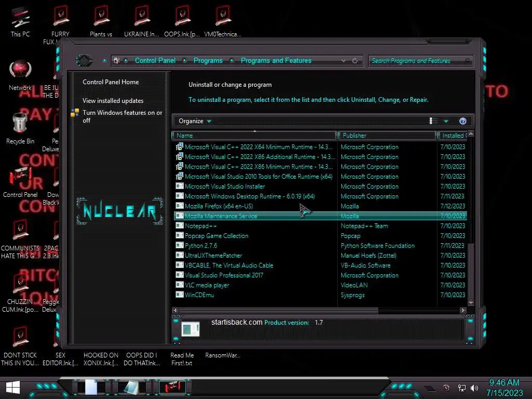Click the horizontal scrollbar right arrow

(x=463, y=310)
